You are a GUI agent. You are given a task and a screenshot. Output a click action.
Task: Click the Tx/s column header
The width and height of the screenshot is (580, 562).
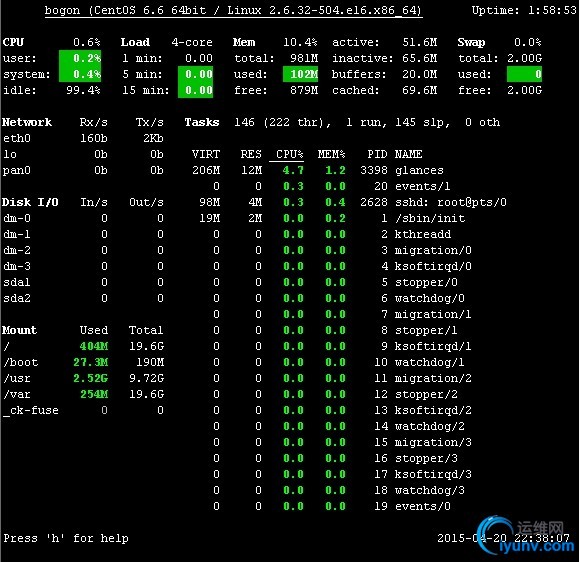click(149, 122)
